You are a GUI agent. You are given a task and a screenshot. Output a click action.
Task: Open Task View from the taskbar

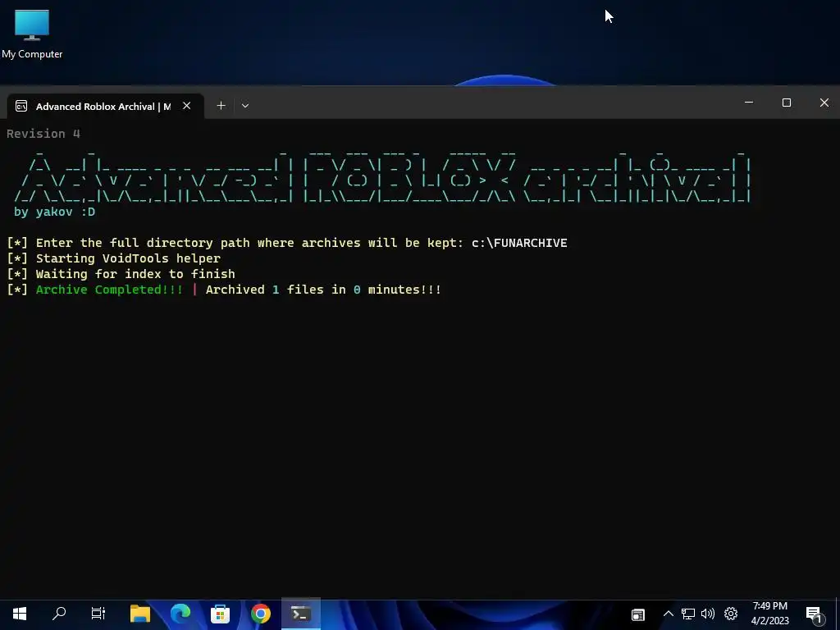(98, 614)
